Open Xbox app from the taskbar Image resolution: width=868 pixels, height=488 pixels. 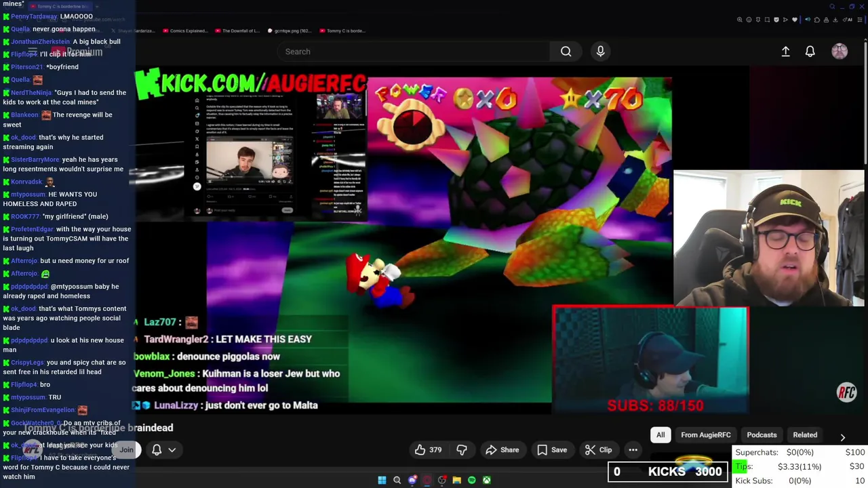point(486,480)
